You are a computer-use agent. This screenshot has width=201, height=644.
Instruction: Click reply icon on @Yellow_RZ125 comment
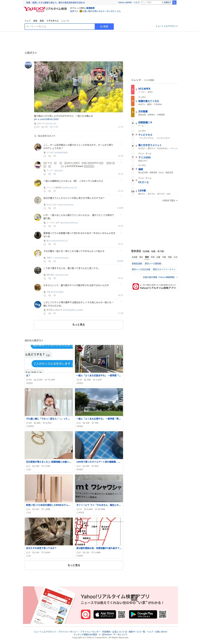[x=45, y=191]
